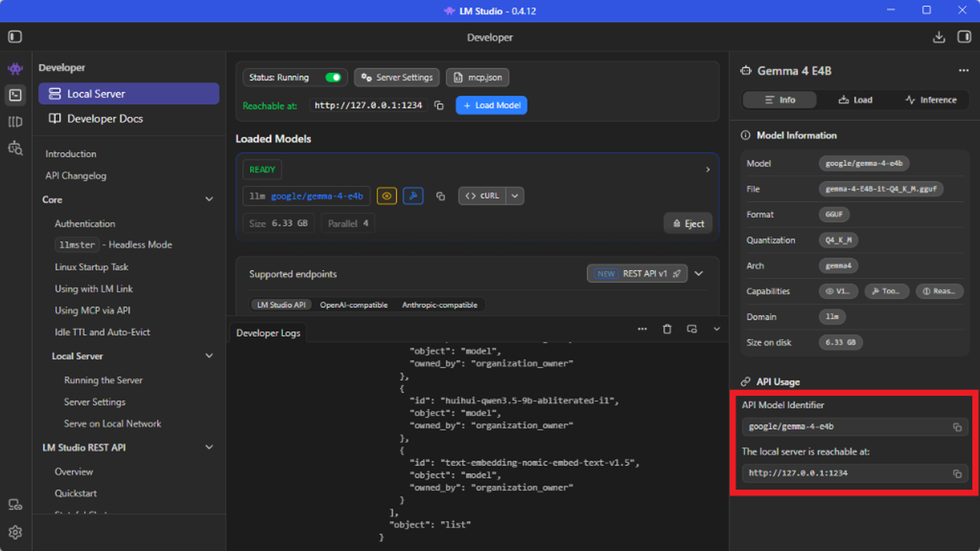This screenshot has width=980, height=551.
Task: Open the API Changelog docs page
Action: coord(75,176)
